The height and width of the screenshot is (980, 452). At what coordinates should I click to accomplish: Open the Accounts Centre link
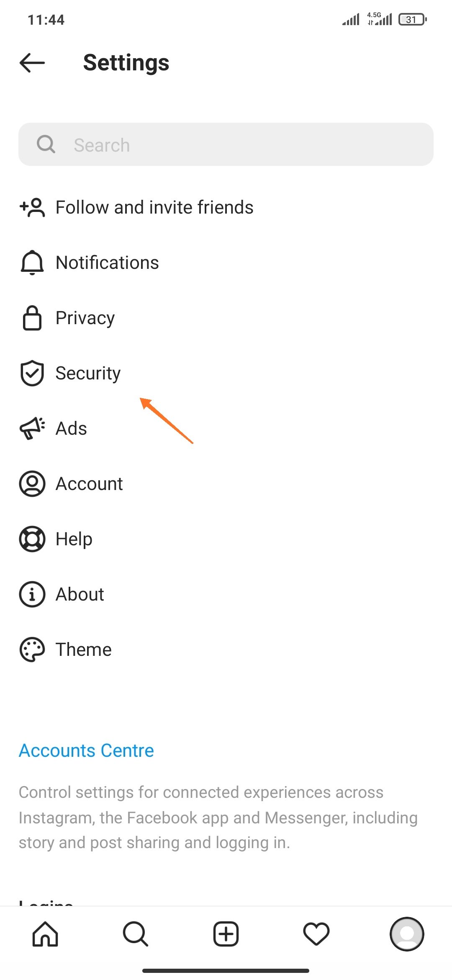pyautogui.click(x=86, y=750)
